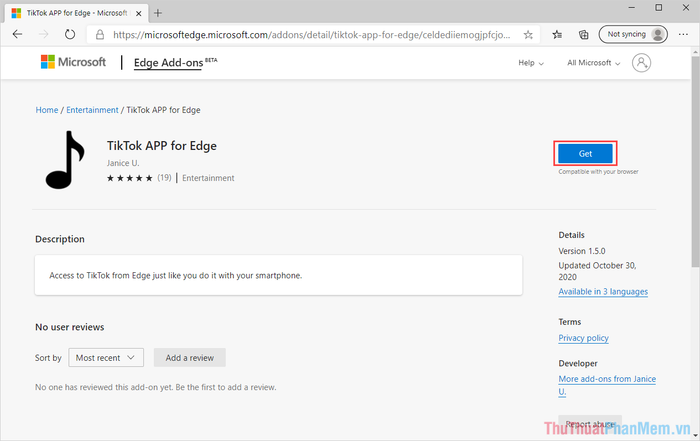Image resolution: width=700 pixels, height=441 pixels.
Task: View more add-ons from Janice U.
Action: (607, 385)
